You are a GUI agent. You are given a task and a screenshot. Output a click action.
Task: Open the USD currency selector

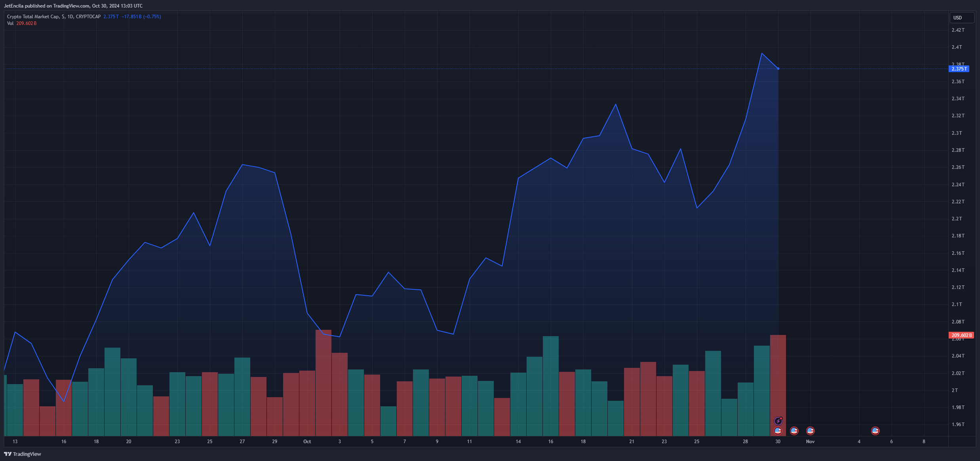pyautogui.click(x=962, y=18)
